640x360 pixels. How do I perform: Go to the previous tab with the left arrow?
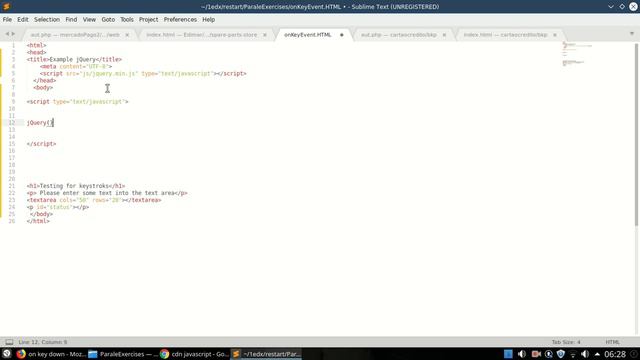coord(7,34)
